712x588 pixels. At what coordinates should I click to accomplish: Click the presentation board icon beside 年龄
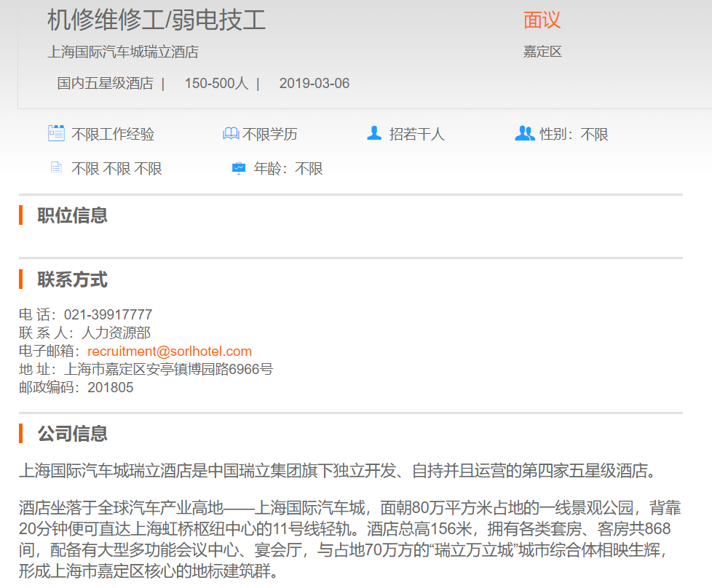click(x=239, y=169)
